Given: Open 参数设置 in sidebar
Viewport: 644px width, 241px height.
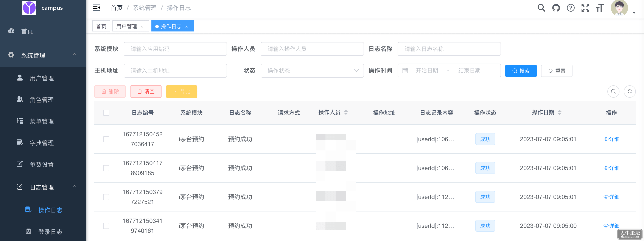Looking at the screenshot, I should point(43,164).
